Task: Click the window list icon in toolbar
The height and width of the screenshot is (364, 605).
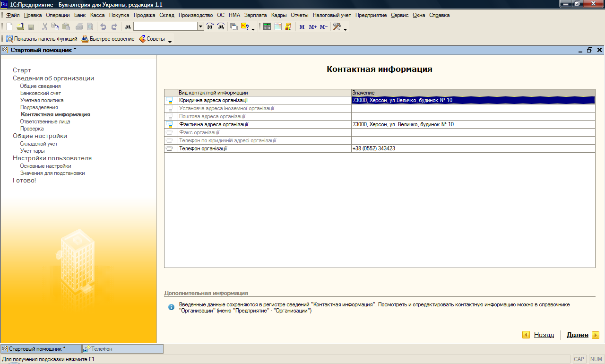Action: coord(234,27)
